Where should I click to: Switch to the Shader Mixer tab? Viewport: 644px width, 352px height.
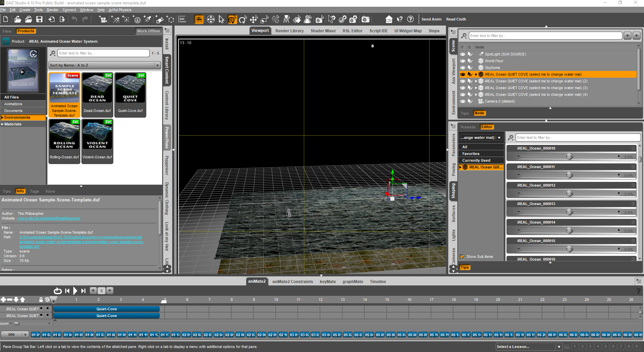323,31
